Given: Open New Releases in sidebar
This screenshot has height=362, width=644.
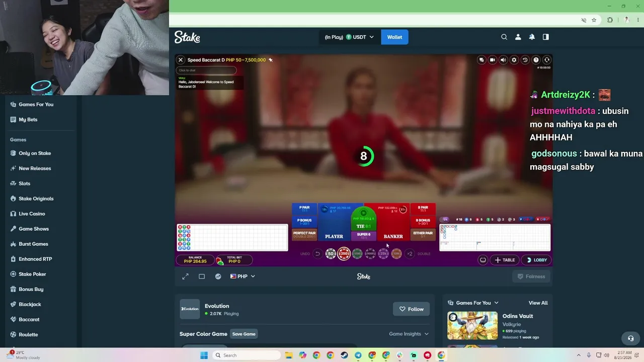Looking at the screenshot, I should (x=35, y=168).
